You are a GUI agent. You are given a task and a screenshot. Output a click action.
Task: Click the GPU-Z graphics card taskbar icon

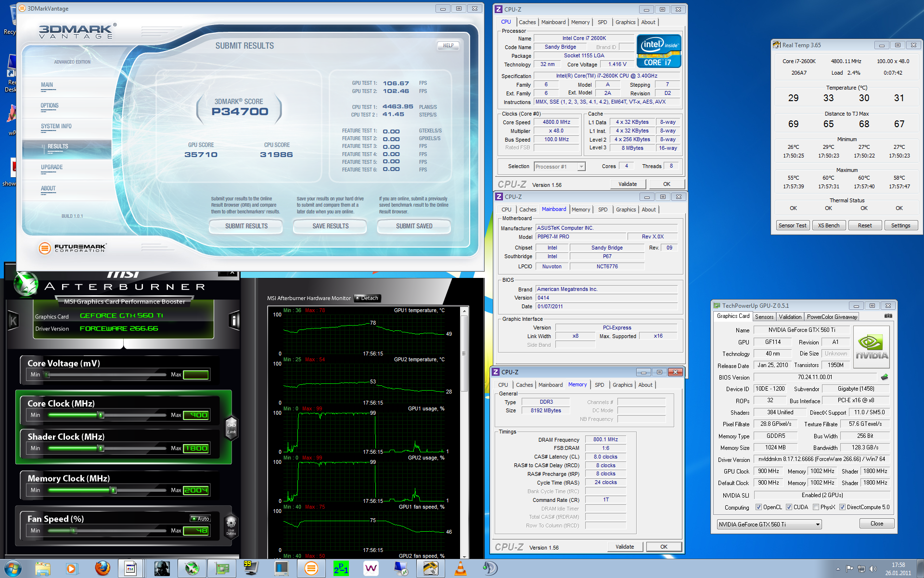[x=222, y=569]
